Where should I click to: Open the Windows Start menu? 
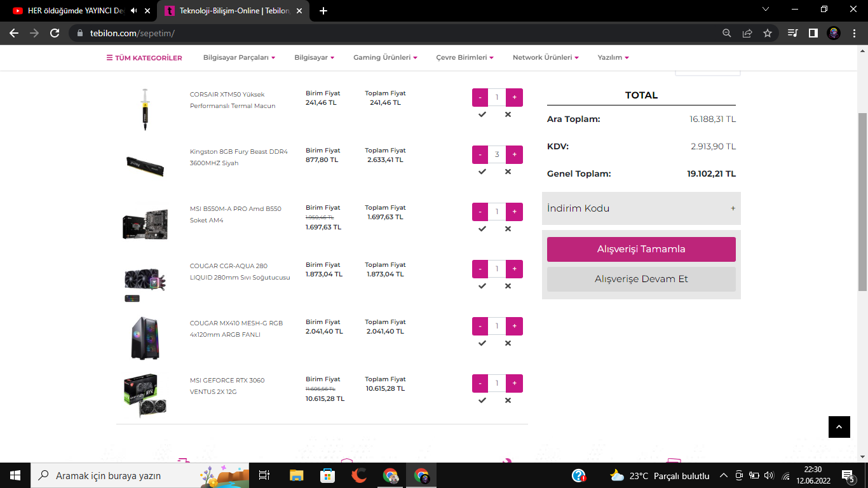coord(15,475)
